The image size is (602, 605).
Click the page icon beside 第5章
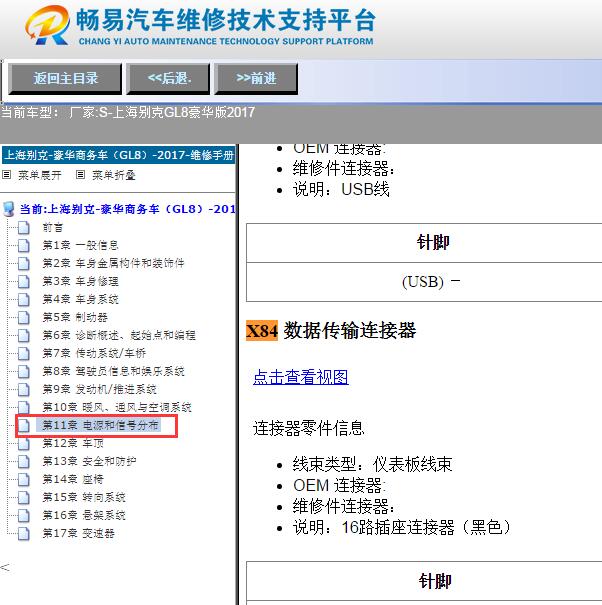(x=24, y=318)
